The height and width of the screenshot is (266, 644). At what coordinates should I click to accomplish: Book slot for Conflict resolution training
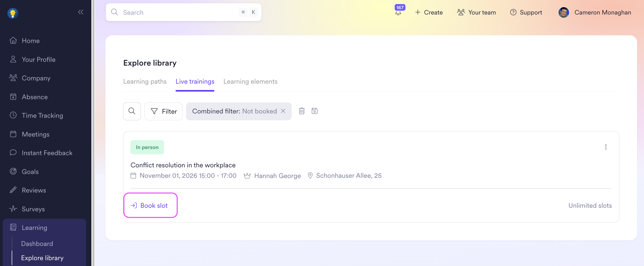click(150, 205)
